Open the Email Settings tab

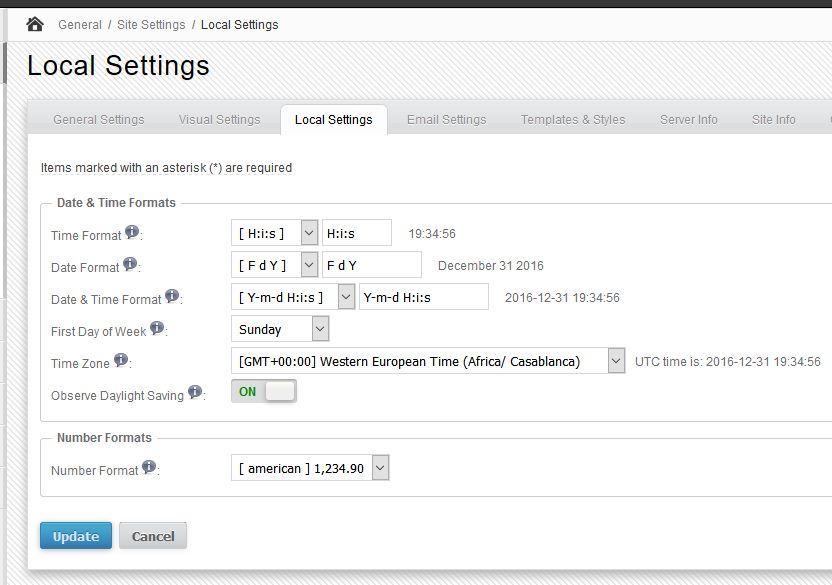pos(446,120)
